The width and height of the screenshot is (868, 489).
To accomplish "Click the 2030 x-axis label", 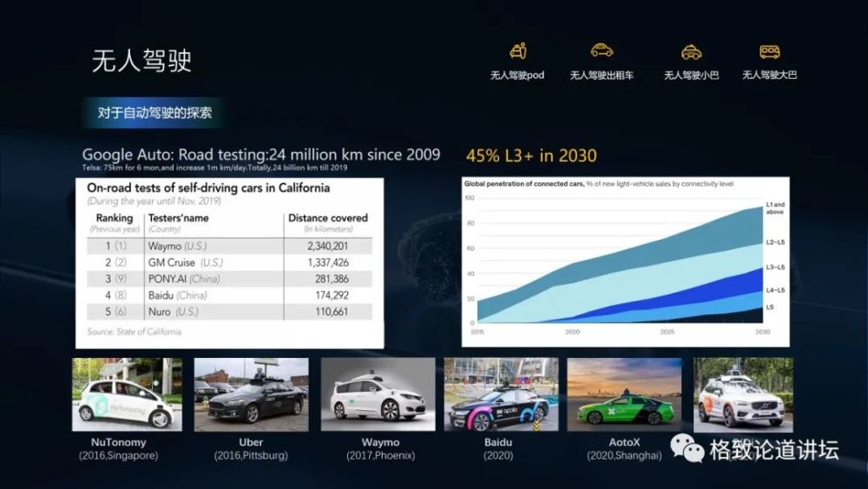I will [x=762, y=332].
